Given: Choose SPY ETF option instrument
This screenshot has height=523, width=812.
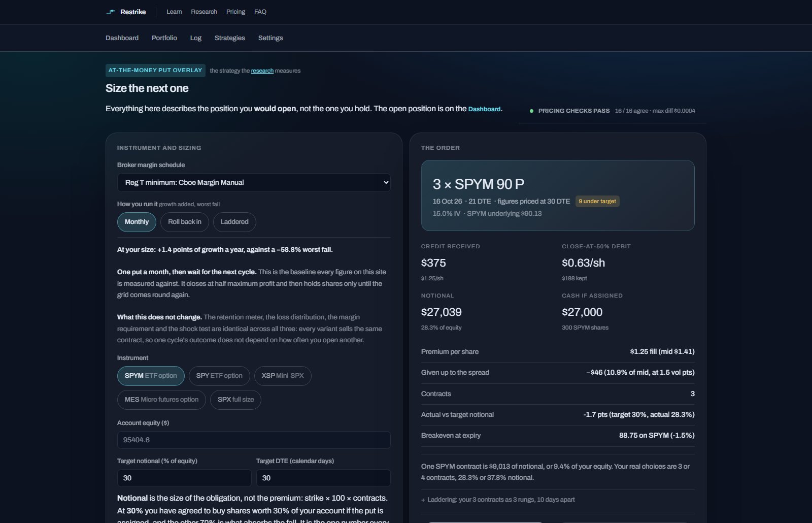Looking at the screenshot, I should click(x=219, y=376).
